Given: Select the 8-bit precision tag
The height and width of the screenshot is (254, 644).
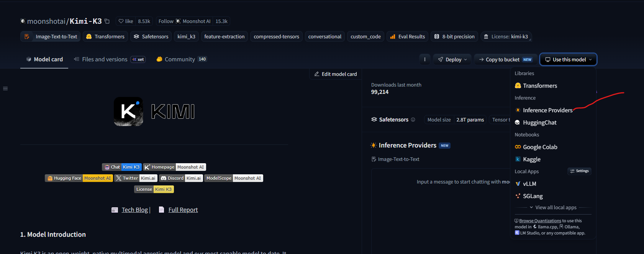Looking at the screenshot, I should pos(454,36).
